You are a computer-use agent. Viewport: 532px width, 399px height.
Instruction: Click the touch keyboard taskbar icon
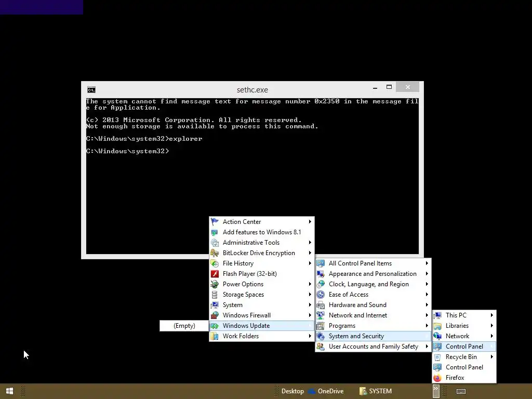(x=461, y=392)
